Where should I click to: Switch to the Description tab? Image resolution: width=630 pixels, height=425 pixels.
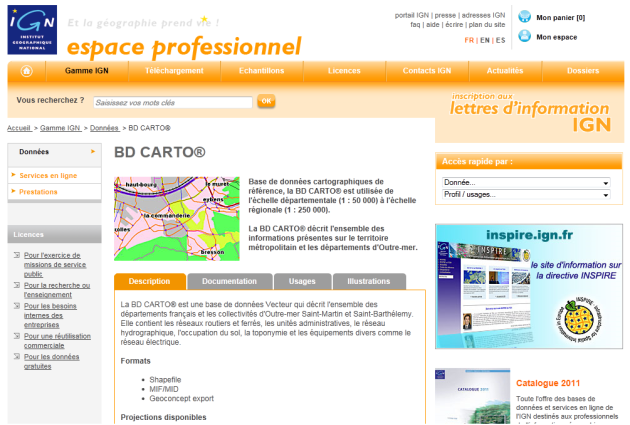(149, 282)
